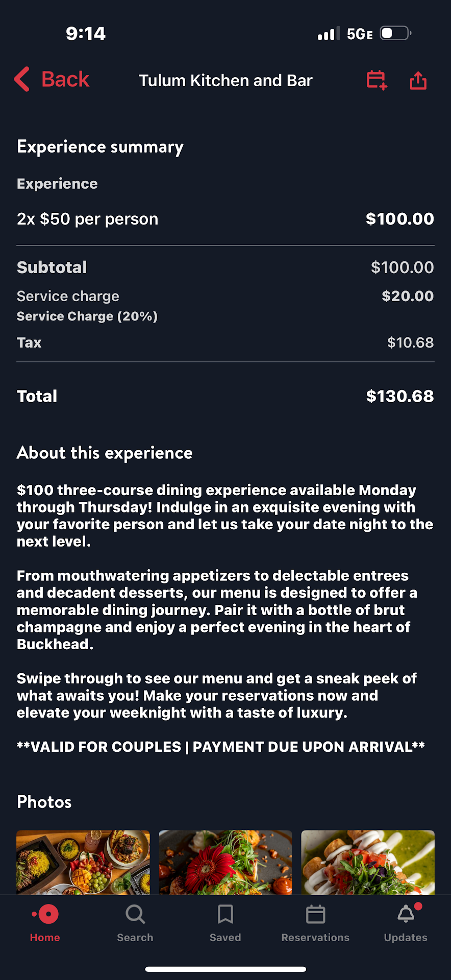Tap the battery indicator in status bar

click(395, 34)
